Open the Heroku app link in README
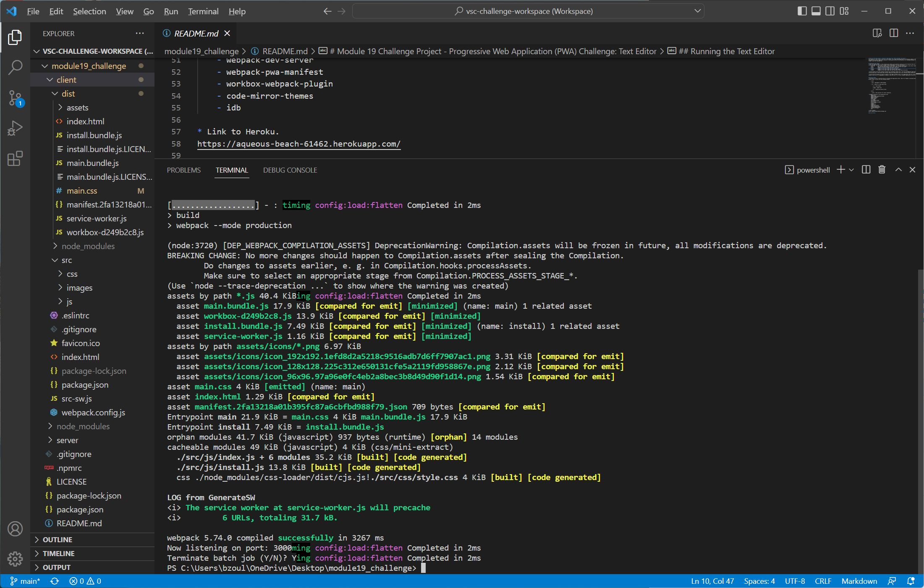The width and height of the screenshot is (924, 588). pos(299,144)
